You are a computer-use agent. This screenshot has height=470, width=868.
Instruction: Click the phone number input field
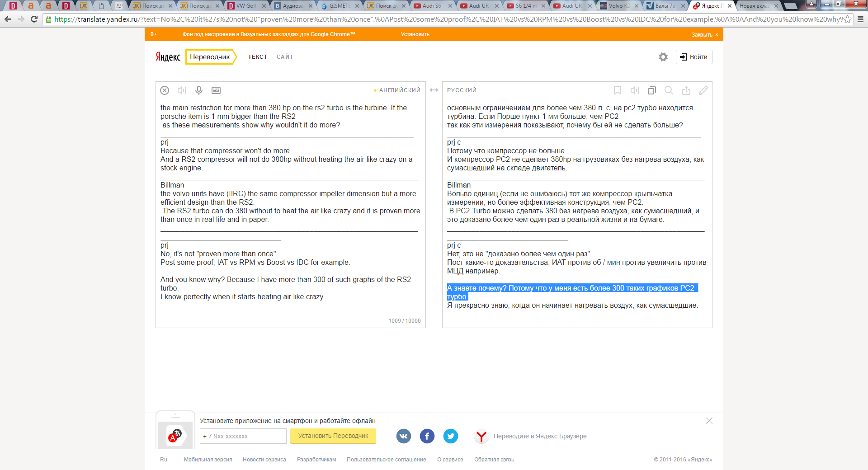(243, 436)
